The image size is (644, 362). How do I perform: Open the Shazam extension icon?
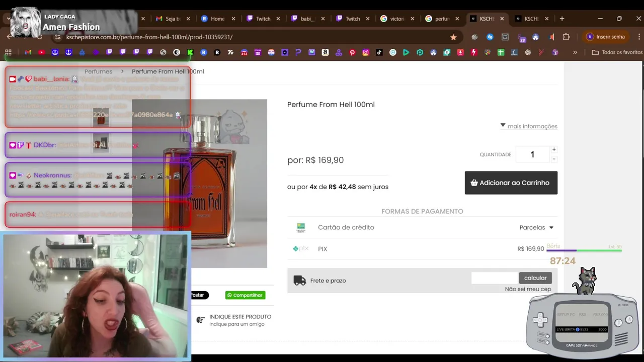point(490,37)
